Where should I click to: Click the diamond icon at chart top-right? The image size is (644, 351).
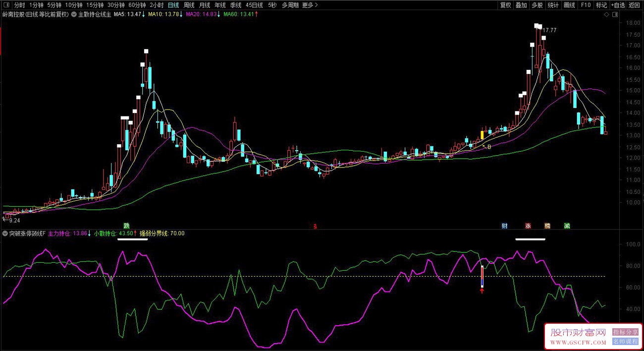pyautogui.click(x=607, y=15)
